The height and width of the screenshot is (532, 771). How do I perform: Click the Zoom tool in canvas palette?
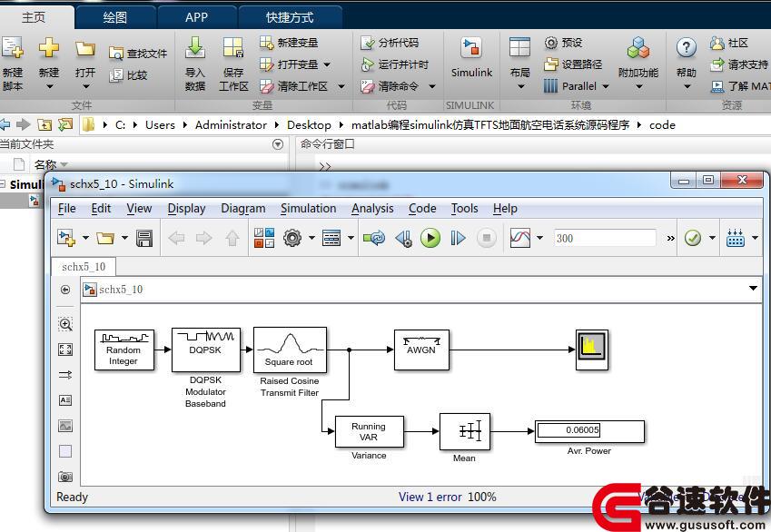click(x=65, y=324)
